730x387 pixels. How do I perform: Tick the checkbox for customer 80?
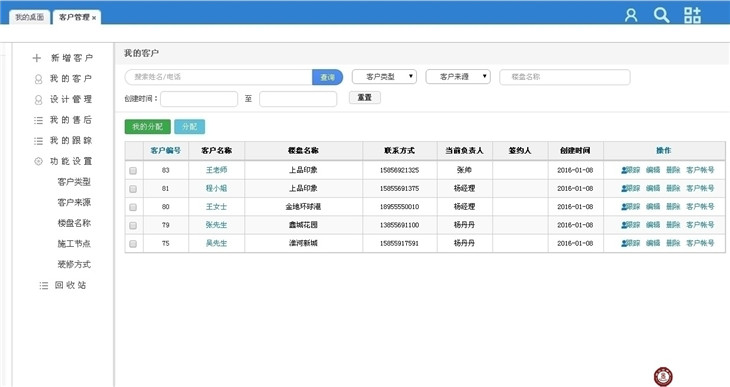pyautogui.click(x=133, y=207)
